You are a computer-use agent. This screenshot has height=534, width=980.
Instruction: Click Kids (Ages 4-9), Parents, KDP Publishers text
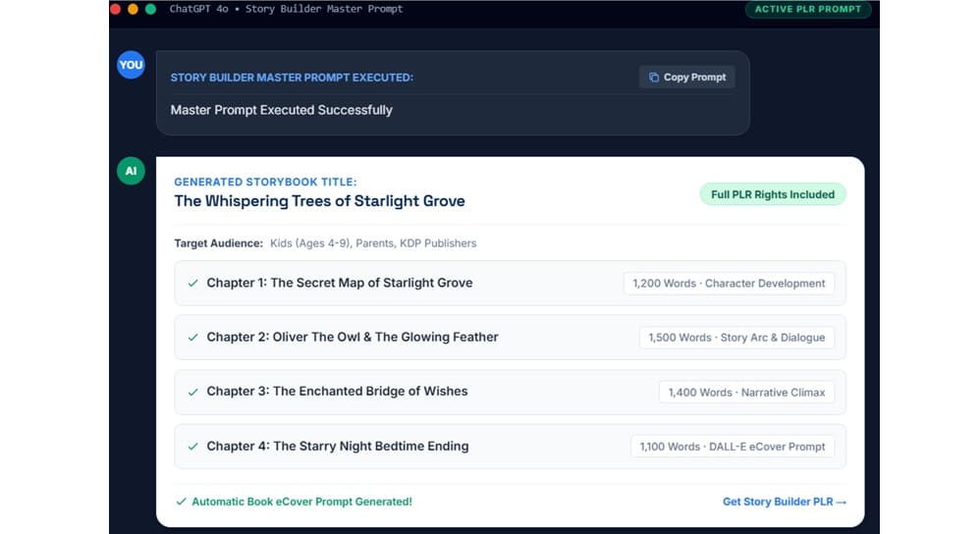373,243
